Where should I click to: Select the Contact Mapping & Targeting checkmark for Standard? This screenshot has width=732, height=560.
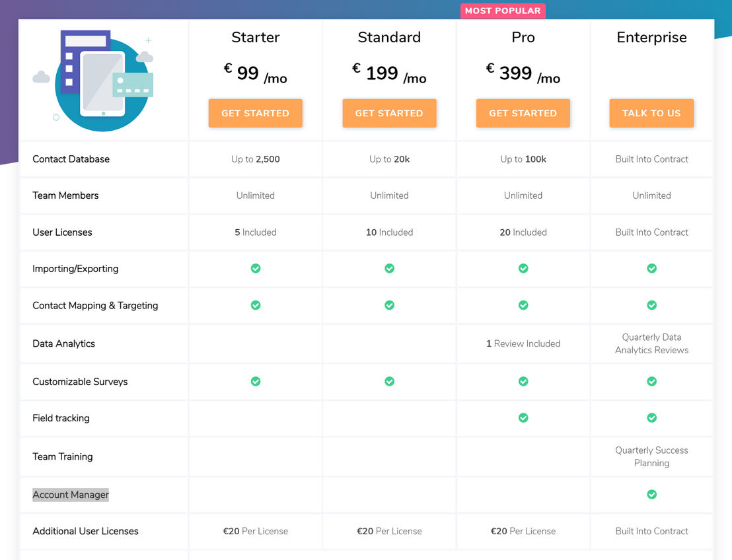click(x=389, y=305)
